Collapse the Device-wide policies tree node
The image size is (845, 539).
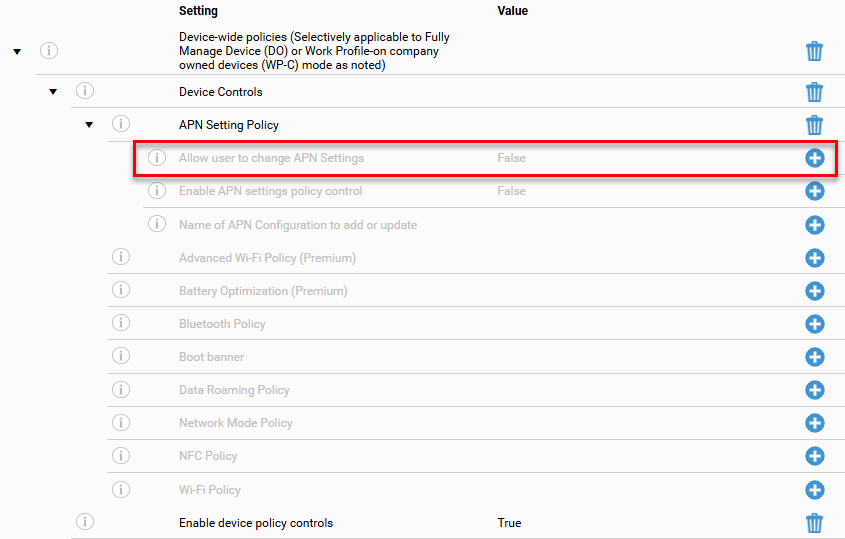pyautogui.click(x=17, y=52)
